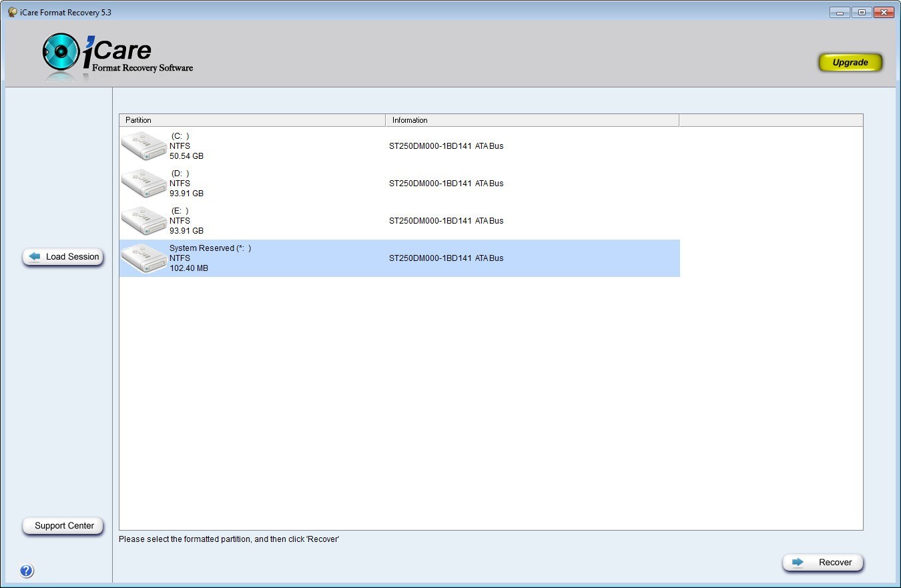Screen dimensions: 901x588
Task: Sort by the Information column header
Action: 532,120
